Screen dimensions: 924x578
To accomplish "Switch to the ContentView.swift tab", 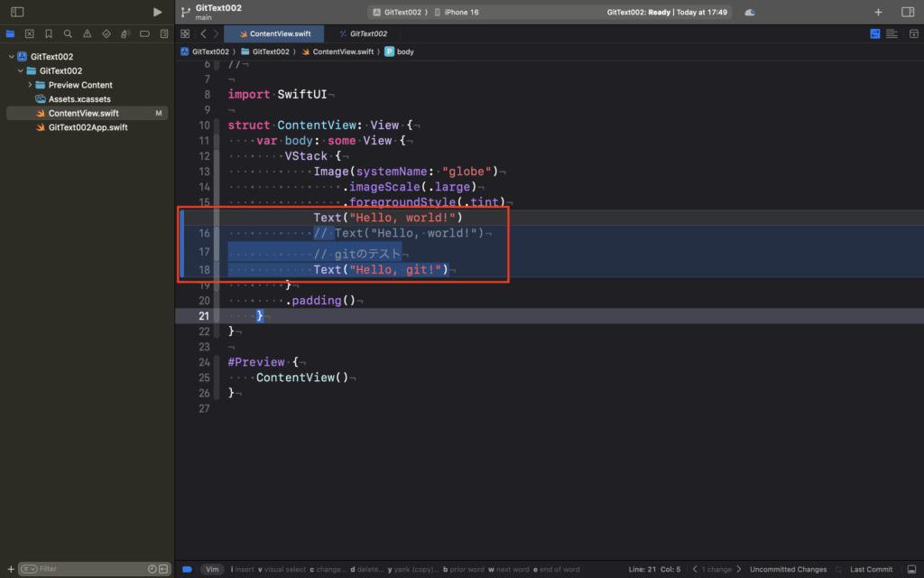I will tap(274, 33).
